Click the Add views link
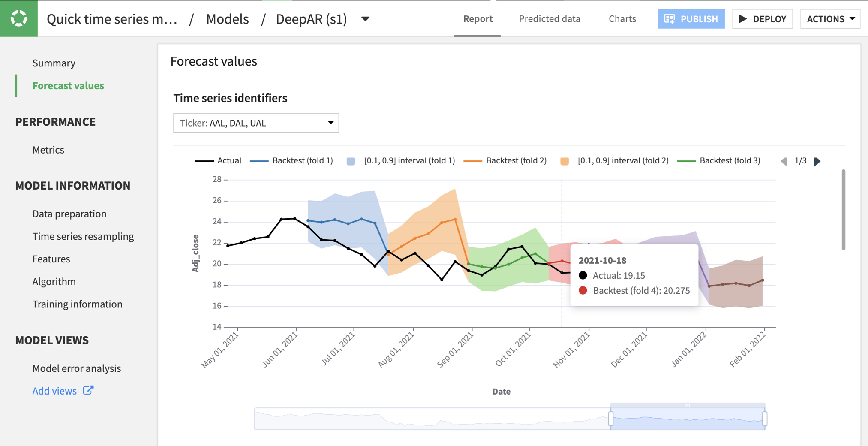This screenshot has width=868, height=446. point(54,390)
